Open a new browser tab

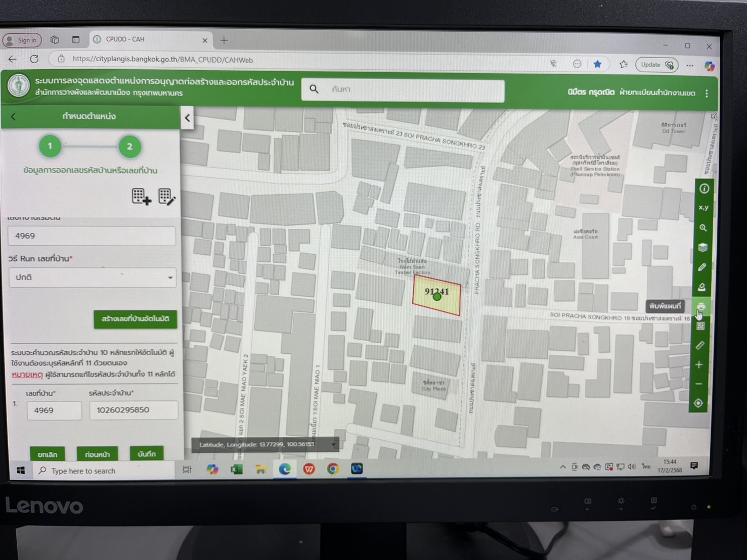224,40
